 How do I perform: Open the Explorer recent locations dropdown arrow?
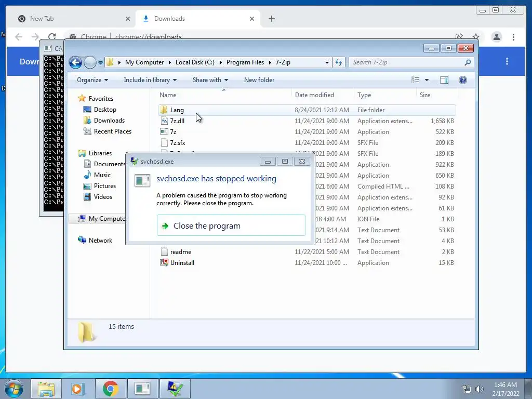[x=100, y=63]
